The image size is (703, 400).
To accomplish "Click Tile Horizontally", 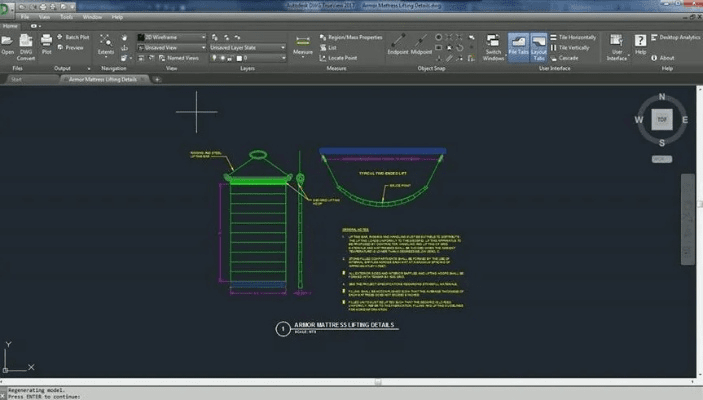I will (x=576, y=37).
